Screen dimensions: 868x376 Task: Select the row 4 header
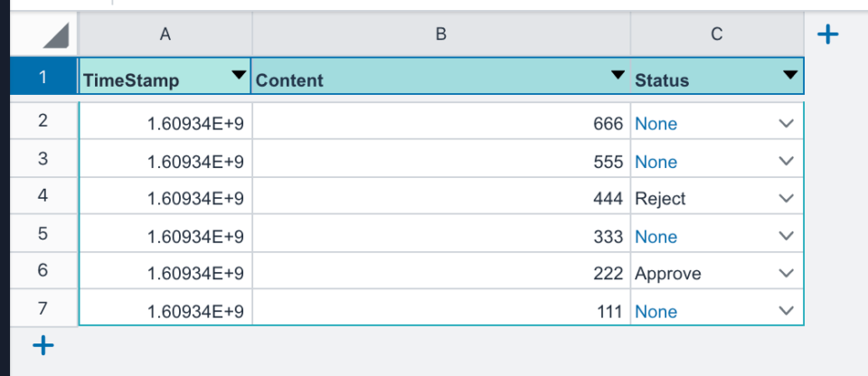[43, 196]
